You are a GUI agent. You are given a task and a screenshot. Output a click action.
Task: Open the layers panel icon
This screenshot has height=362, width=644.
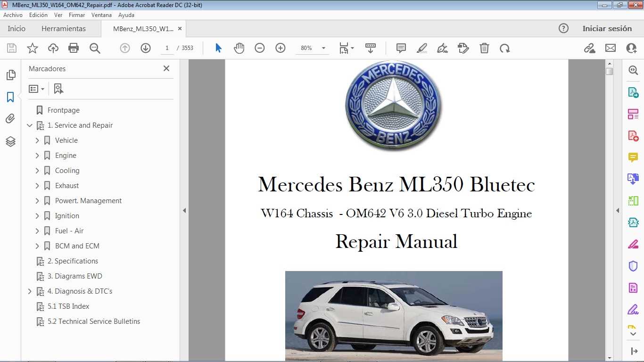pos(10,141)
